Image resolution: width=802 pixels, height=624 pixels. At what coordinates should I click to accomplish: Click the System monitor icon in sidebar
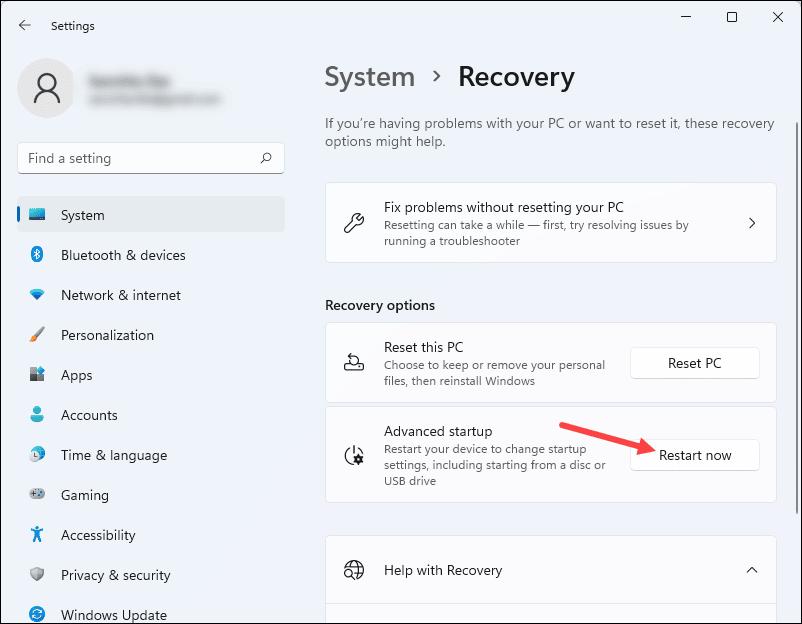tap(37, 214)
